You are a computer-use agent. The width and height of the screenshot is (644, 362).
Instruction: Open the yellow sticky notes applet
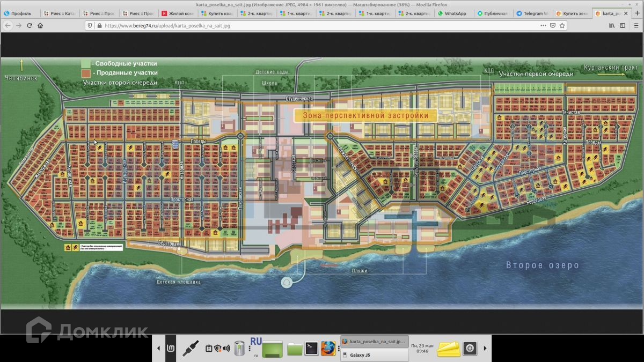(x=448, y=349)
